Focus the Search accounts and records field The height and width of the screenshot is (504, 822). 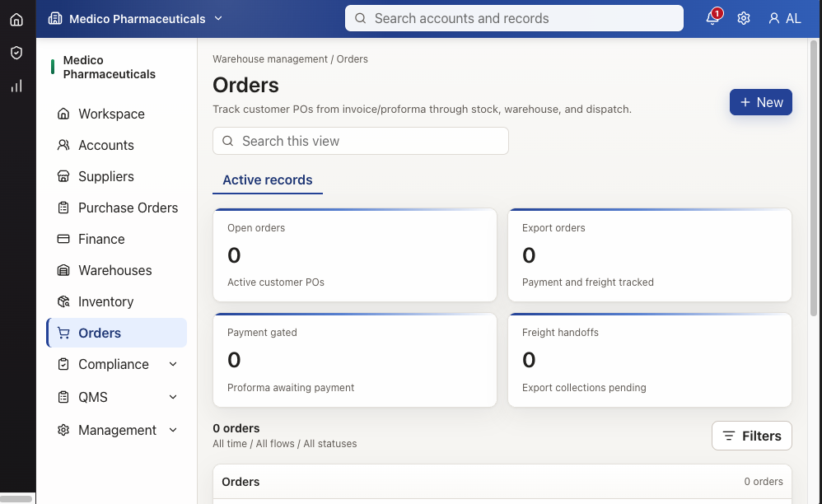tap(514, 18)
